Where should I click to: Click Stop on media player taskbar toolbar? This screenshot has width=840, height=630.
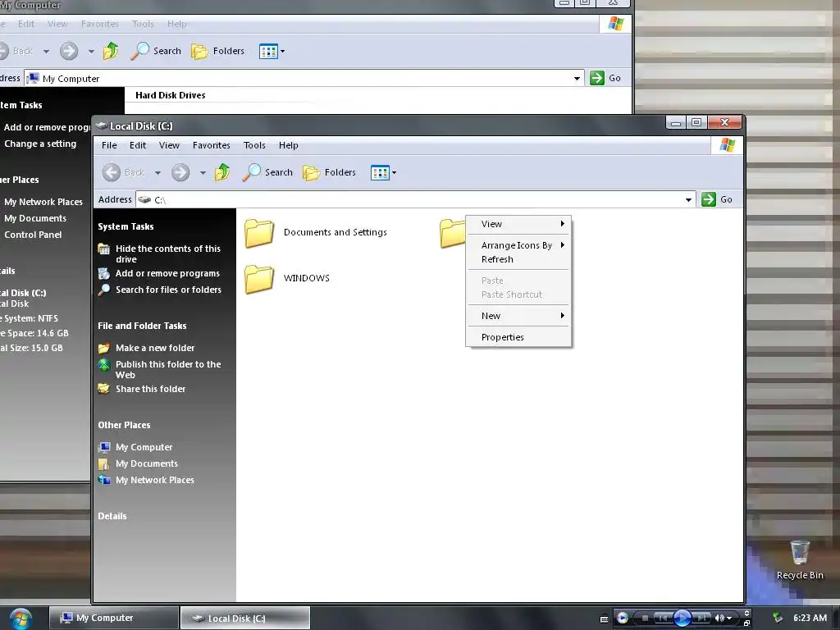click(x=645, y=619)
